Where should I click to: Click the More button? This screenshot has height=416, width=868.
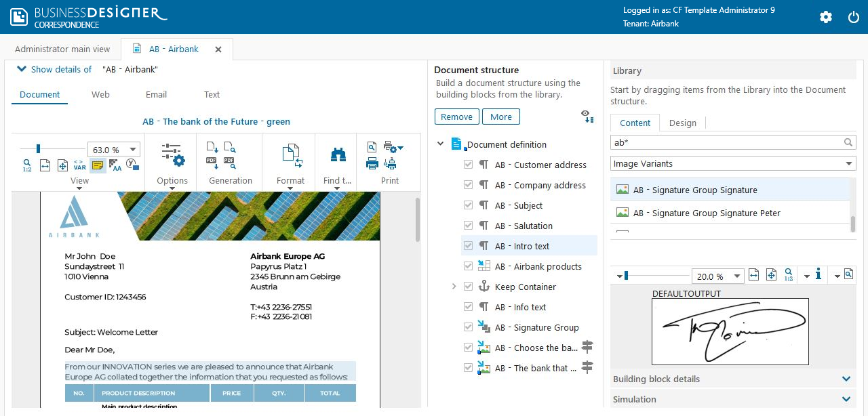500,117
